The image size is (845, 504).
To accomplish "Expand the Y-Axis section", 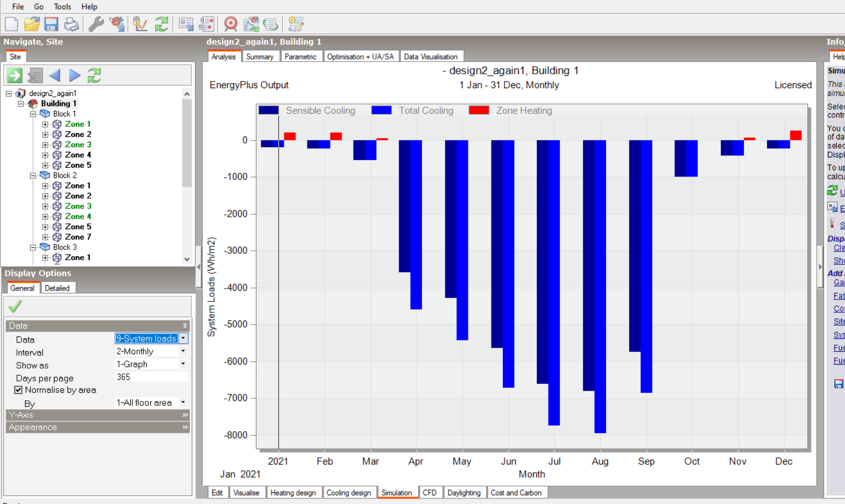I will click(97, 415).
